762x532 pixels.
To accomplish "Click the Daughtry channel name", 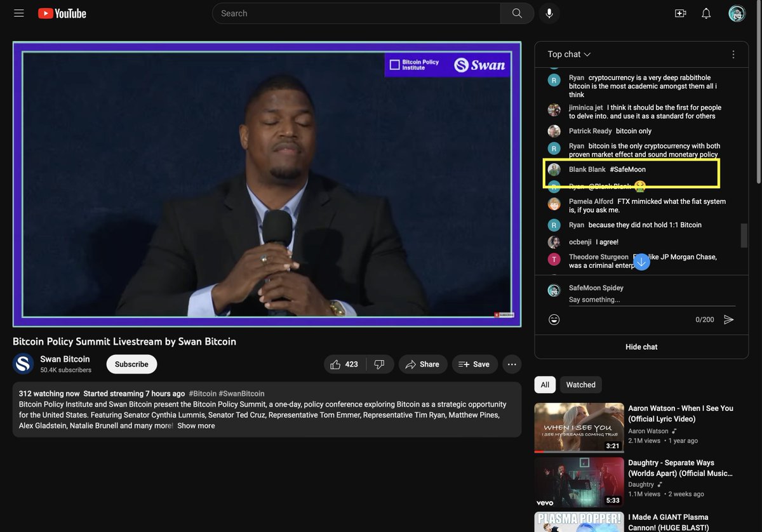I will [x=641, y=484].
